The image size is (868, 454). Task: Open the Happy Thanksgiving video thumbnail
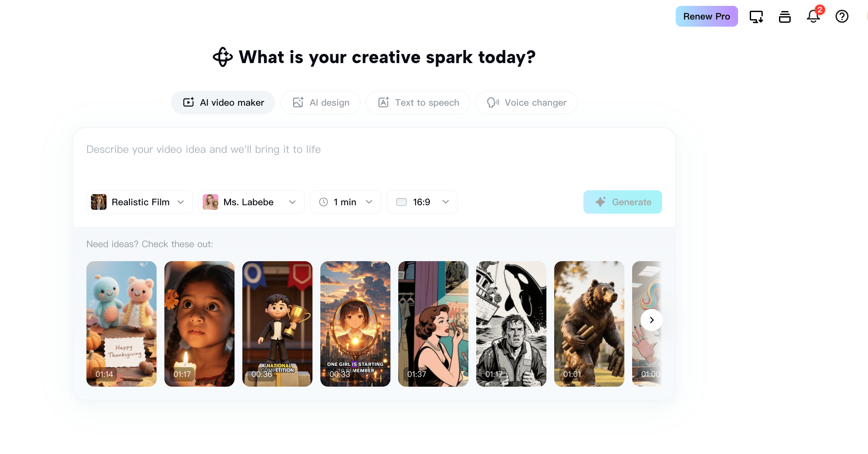pos(121,324)
